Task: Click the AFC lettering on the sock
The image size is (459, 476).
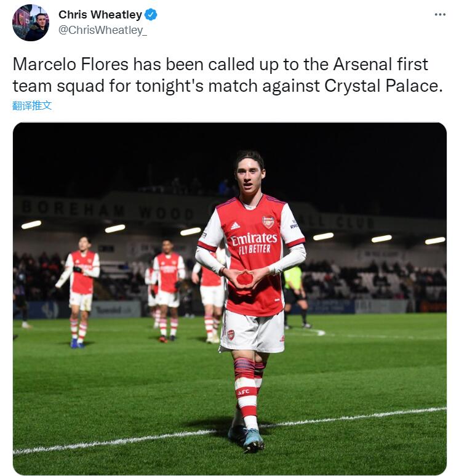Action: tap(243, 392)
